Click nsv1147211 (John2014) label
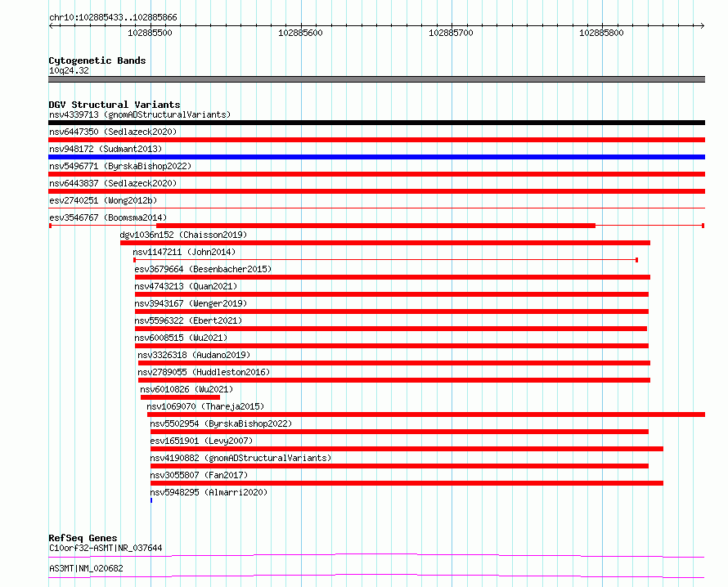 coord(184,252)
